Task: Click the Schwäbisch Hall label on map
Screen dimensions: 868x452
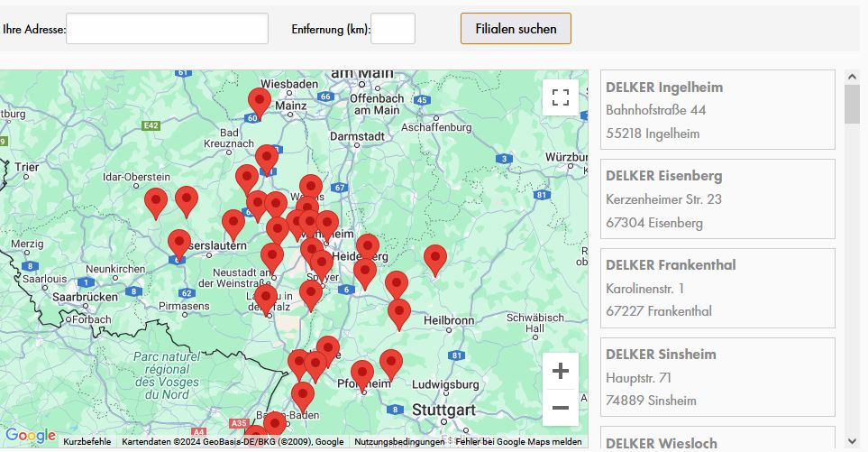Action: coord(535,323)
